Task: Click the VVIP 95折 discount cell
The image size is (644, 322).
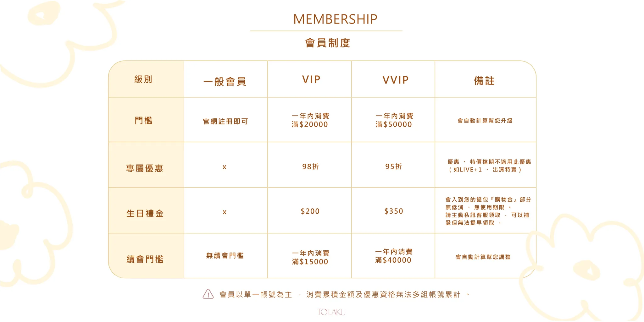Action: coord(394,167)
